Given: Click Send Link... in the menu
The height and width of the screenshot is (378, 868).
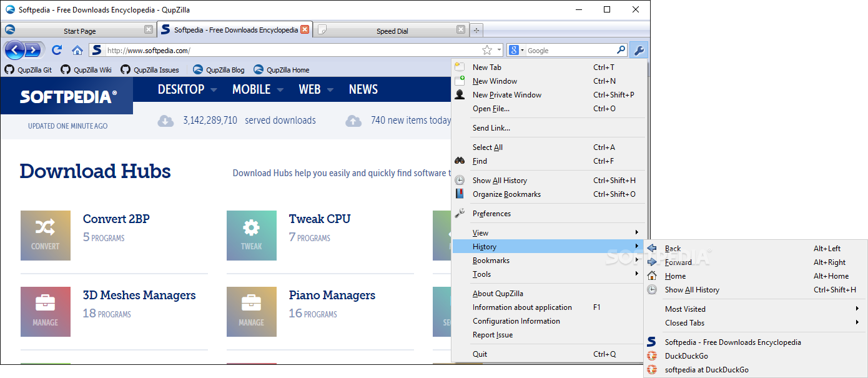Looking at the screenshot, I should click(549, 128).
